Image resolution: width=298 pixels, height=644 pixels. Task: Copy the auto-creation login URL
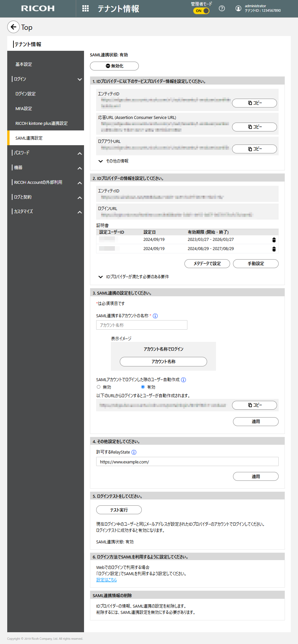coord(254,405)
